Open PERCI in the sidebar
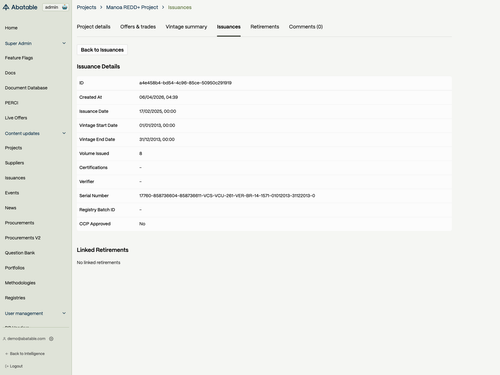Screen dimensions: 500x375 tap(11, 103)
